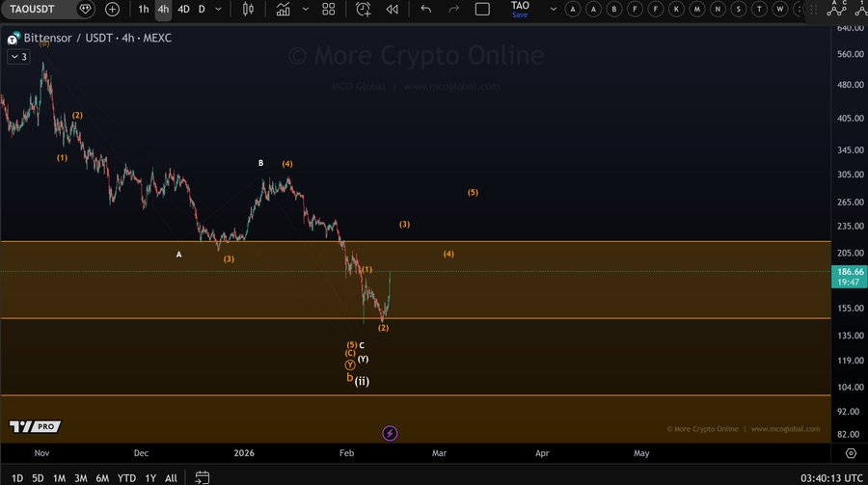Viewport: 868px width, 485px height.
Task: Select the YTD date range
Action: pyautogui.click(x=126, y=478)
